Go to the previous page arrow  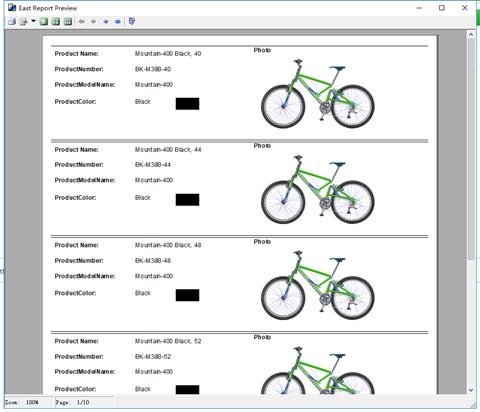(93, 22)
